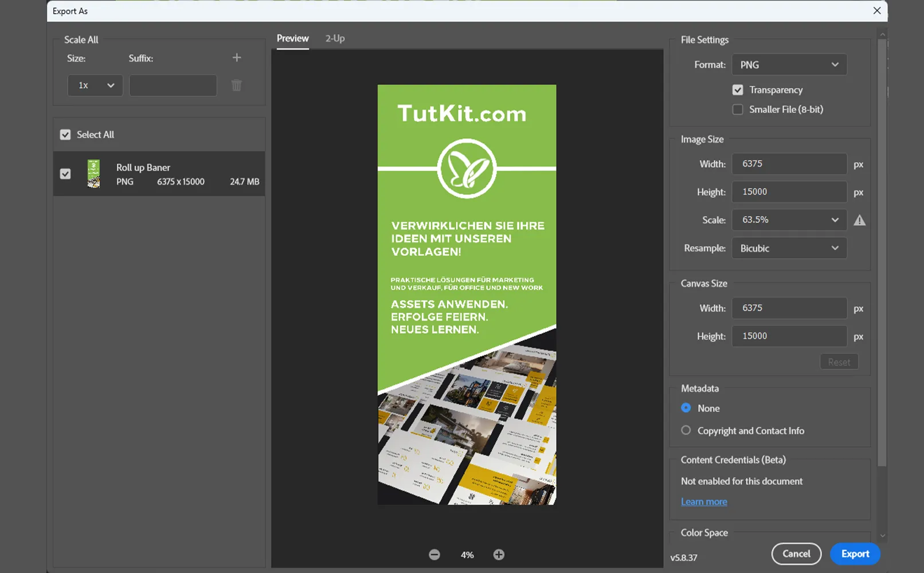The height and width of the screenshot is (573, 924).
Task: Click the Reset canvas size button
Action: click(x=839, y=362)
